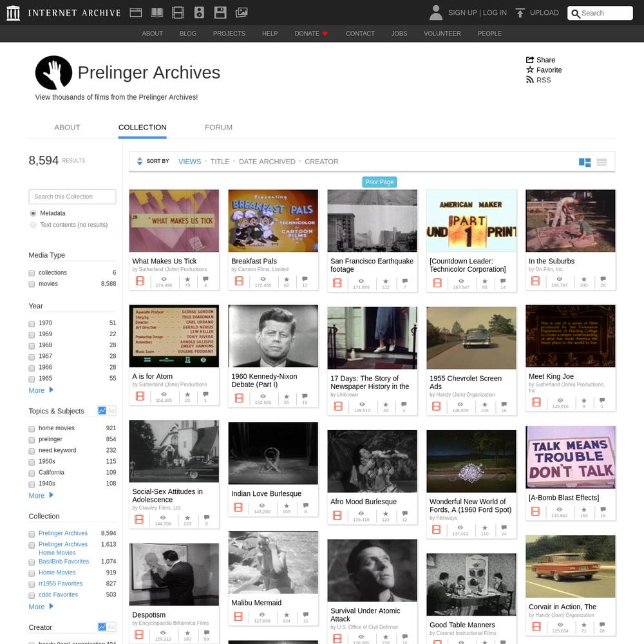Click the LOG IN link
The image size is (644, 644).
click(x=495, y=13)
